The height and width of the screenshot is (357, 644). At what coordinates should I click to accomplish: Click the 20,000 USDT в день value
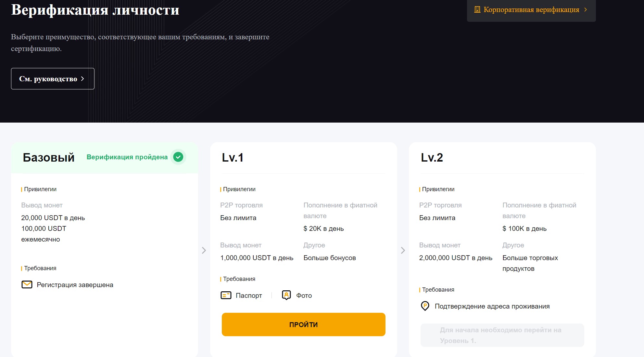(x=53, y=218)
